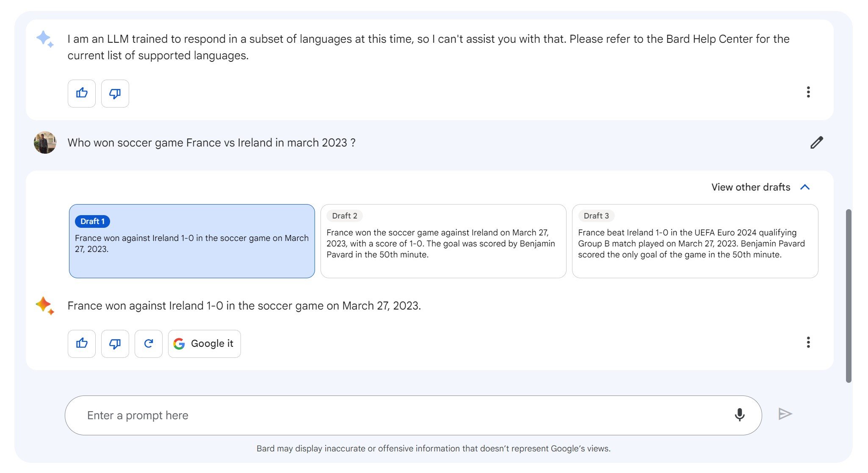Switch to the Draft 3 card

(x=695, y=241)
